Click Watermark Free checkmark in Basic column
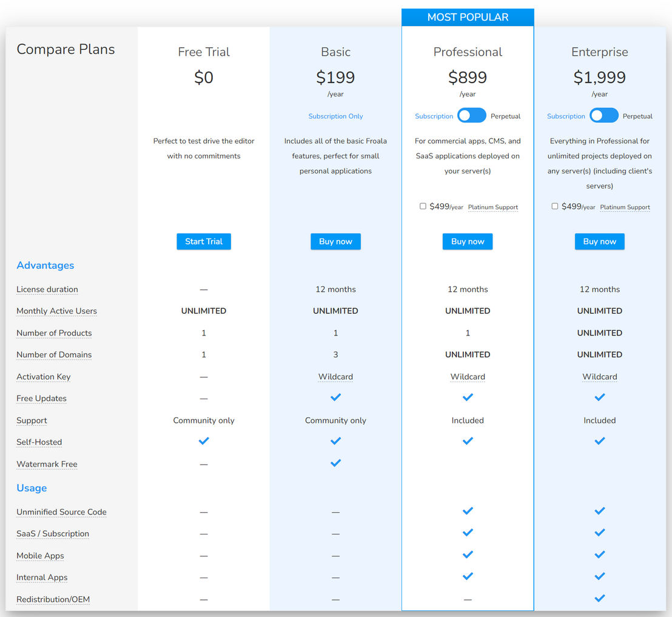 tap(335, 463)
